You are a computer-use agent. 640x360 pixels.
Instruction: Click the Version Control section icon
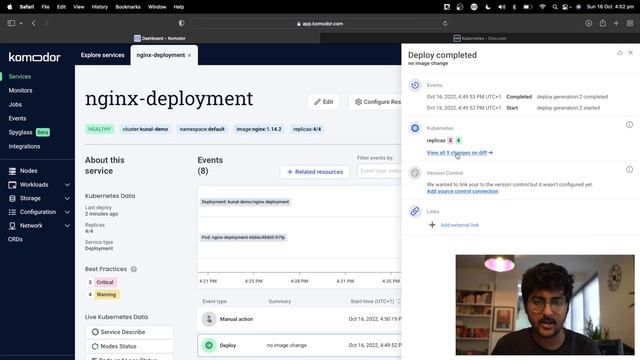[415, 173]
